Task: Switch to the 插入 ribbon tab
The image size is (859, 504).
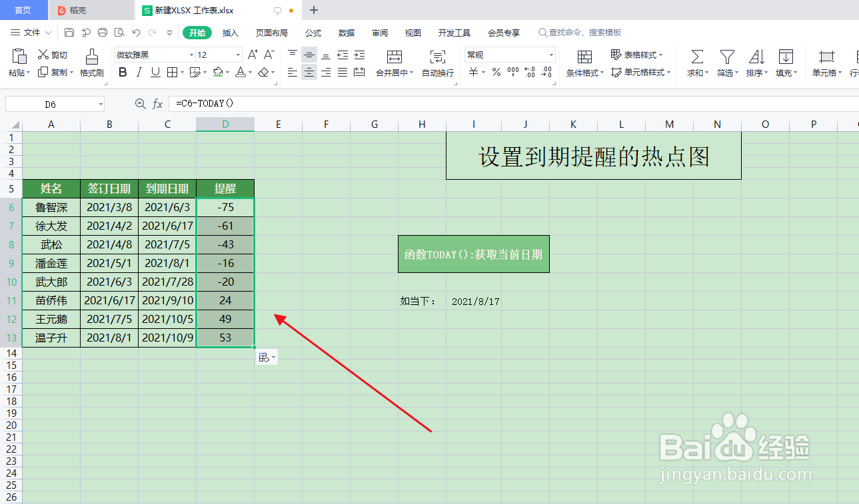Action: pos(230,32)
